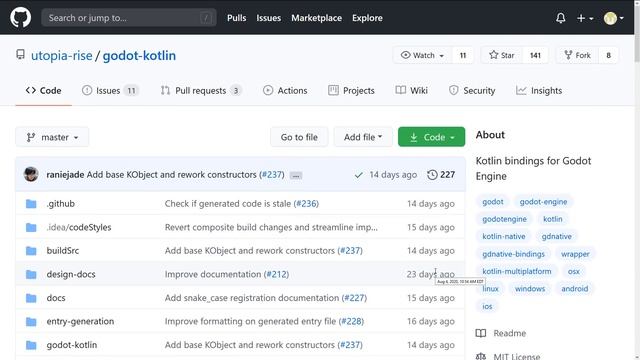
Task: Select the godot-engine topic tag
Action: [x=543, y=202]
